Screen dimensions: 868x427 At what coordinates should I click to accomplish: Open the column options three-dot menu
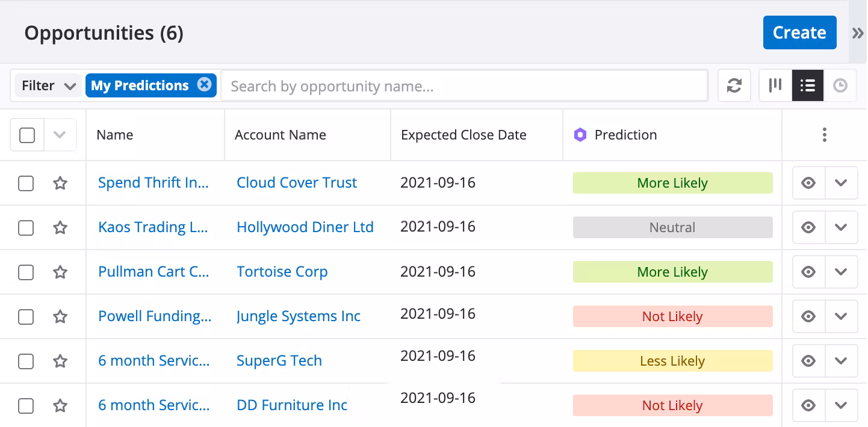tap(824, 135)
